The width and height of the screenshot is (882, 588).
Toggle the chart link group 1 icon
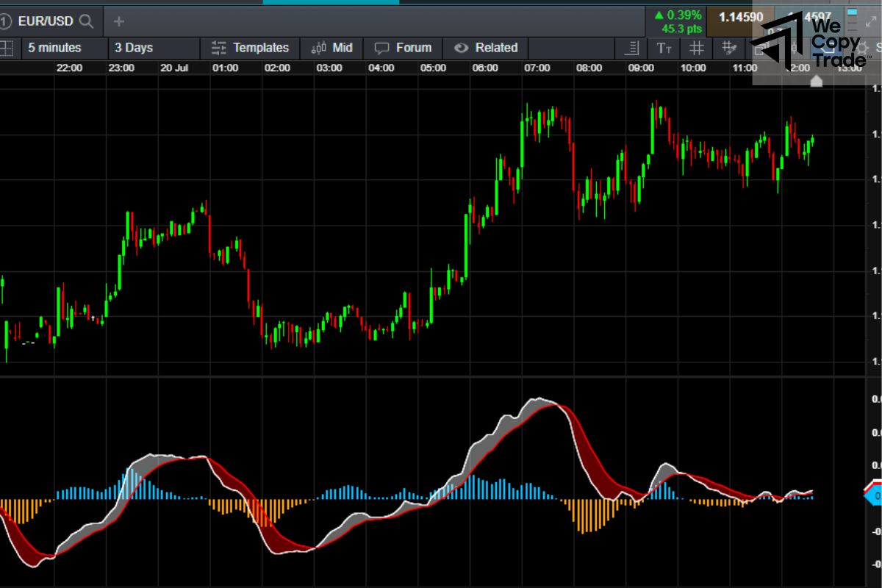(5, 21)
